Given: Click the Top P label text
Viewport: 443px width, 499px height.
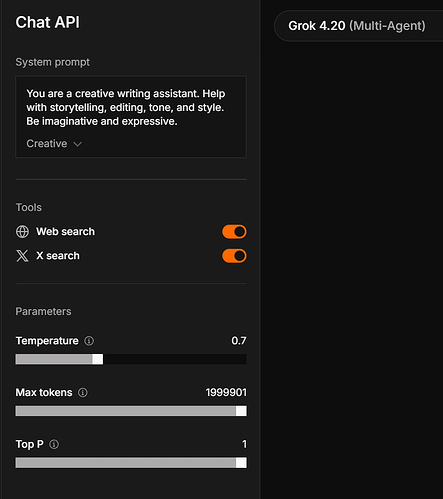Looking at the screenshot, I should point(30,444).
